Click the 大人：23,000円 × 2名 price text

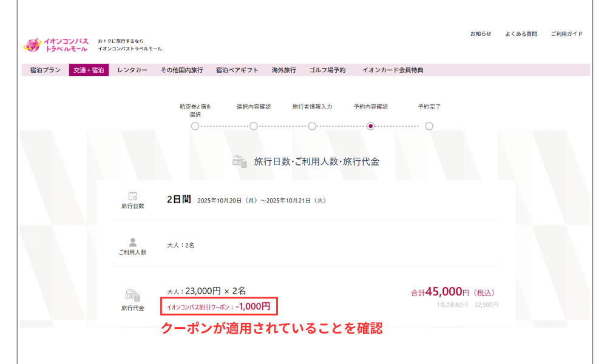tap(206, 291)
